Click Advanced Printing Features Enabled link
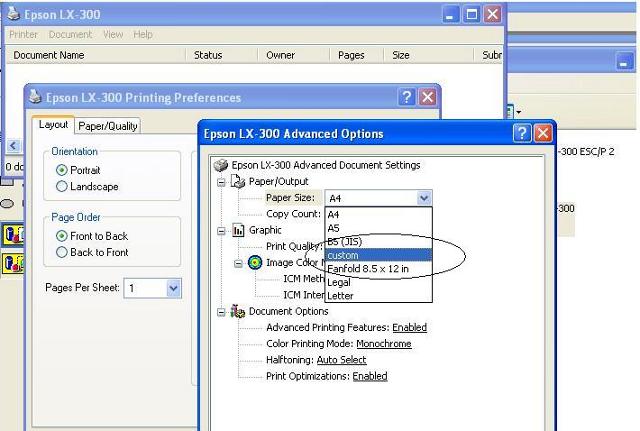 pos(409,327)
